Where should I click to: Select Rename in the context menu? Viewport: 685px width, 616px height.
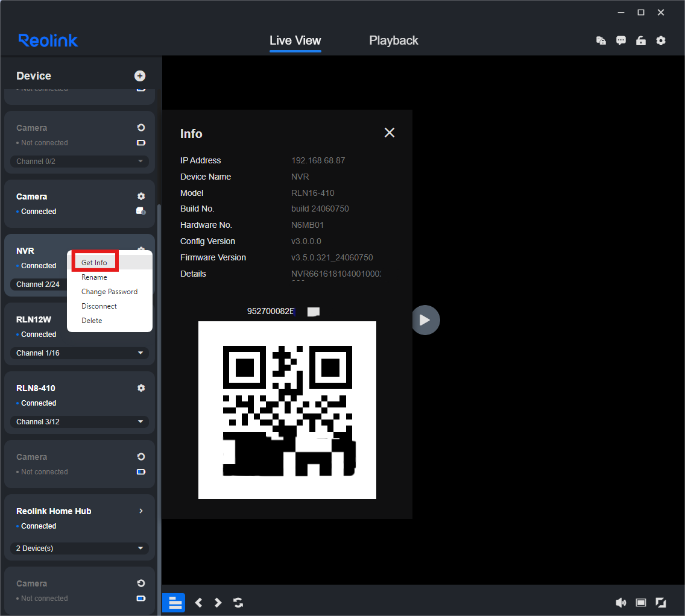pyautogui.click(x=110, y=277)
